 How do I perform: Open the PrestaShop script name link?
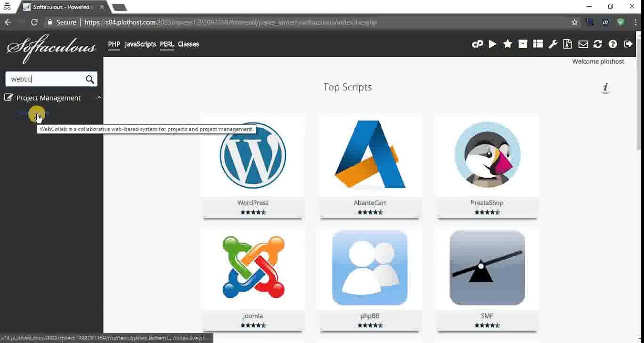487,203
